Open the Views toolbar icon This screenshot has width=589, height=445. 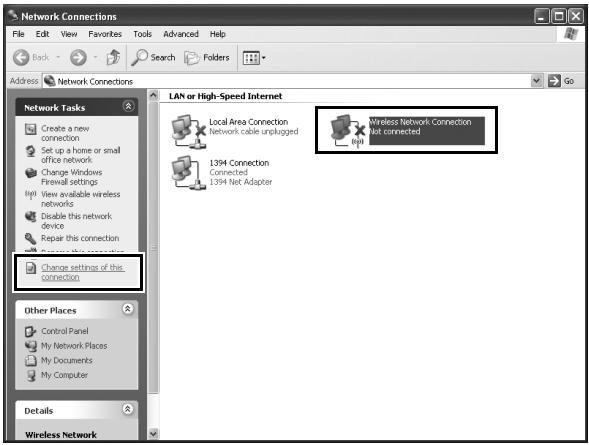pos(251,58)
